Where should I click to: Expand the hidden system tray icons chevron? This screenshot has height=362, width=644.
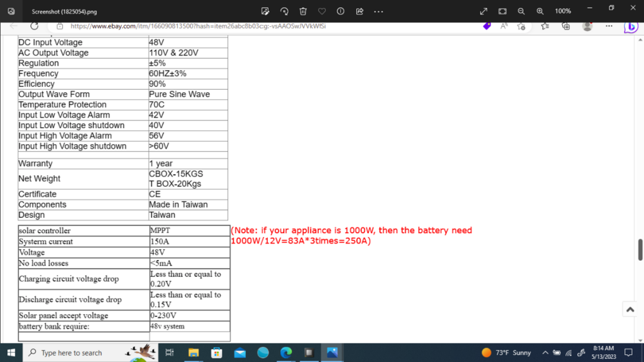tap(545, 352)
